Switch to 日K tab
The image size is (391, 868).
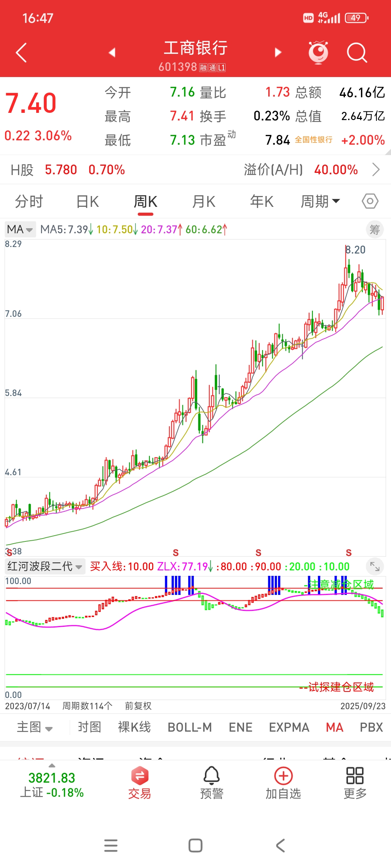pos(88,201)
